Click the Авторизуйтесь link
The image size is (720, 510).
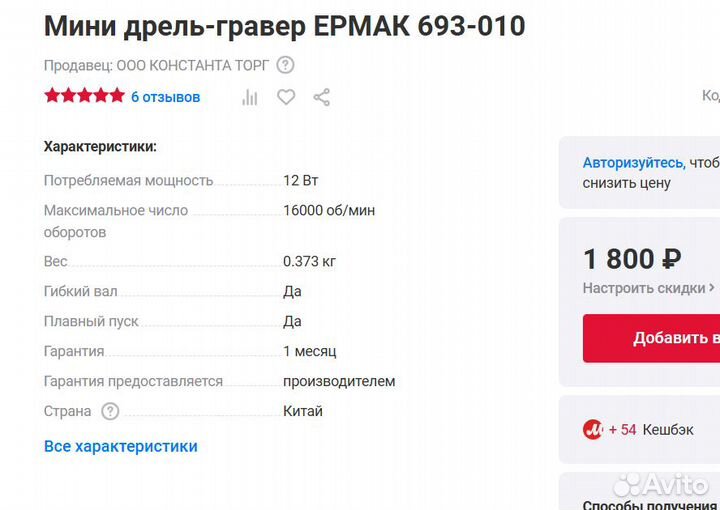click(x=634, y=163)
